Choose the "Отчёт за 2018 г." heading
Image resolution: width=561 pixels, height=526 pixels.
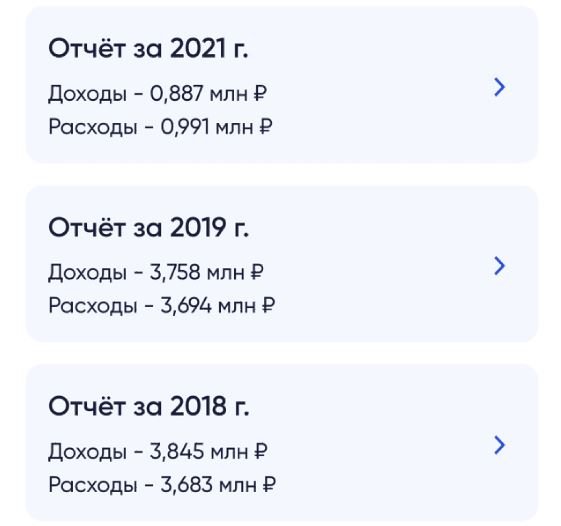[148, 406]
